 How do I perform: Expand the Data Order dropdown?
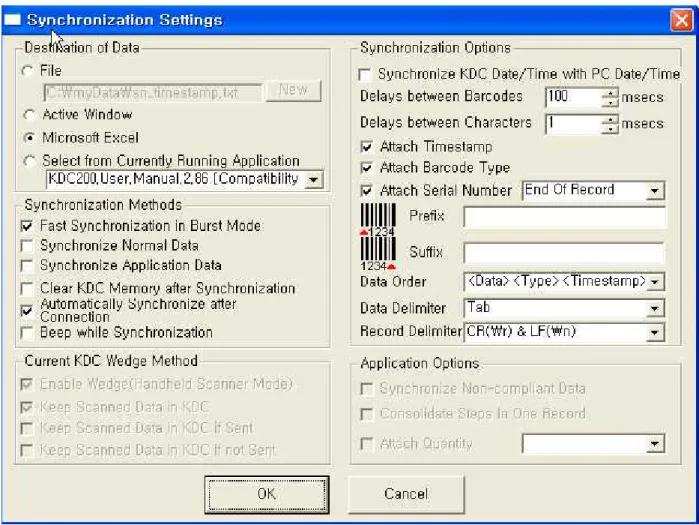click(x=654, y=282)
